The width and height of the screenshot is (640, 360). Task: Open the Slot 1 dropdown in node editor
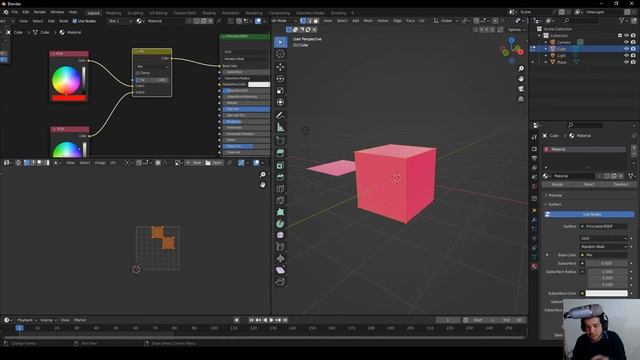(120, 21)
